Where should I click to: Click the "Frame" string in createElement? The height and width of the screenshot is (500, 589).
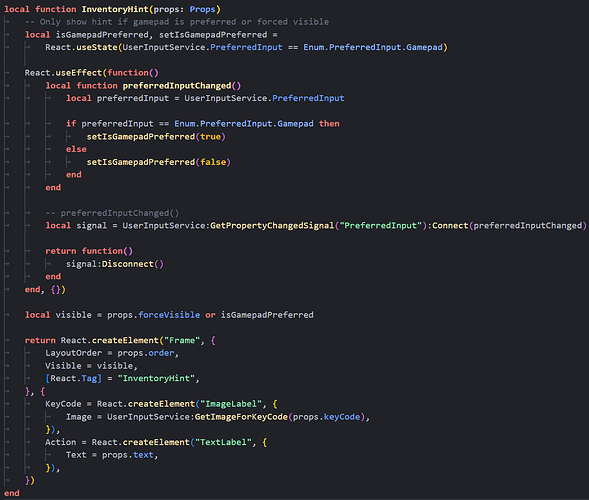pos(182,340)
